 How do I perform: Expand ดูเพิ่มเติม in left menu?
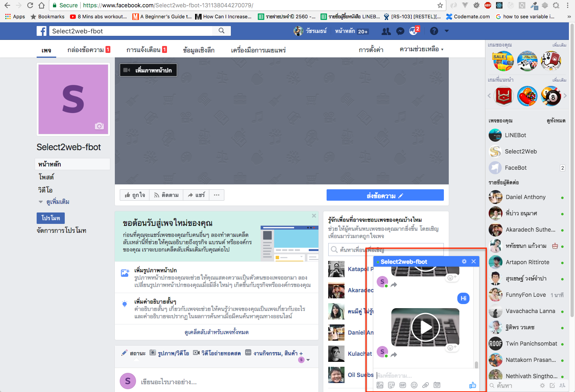(x=54, y=202)
